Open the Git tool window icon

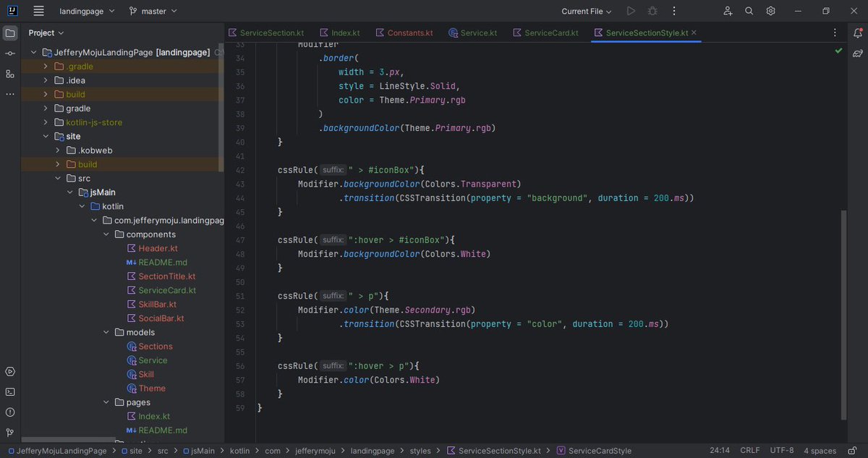click(10, 432)
